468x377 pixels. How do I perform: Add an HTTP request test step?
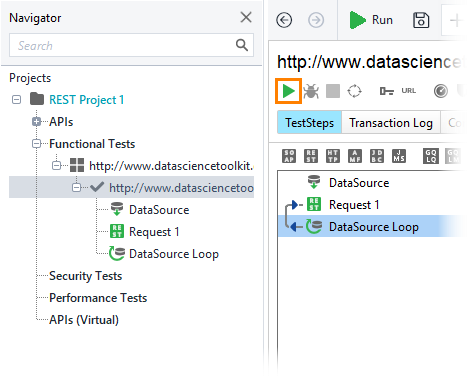(333, 156)
